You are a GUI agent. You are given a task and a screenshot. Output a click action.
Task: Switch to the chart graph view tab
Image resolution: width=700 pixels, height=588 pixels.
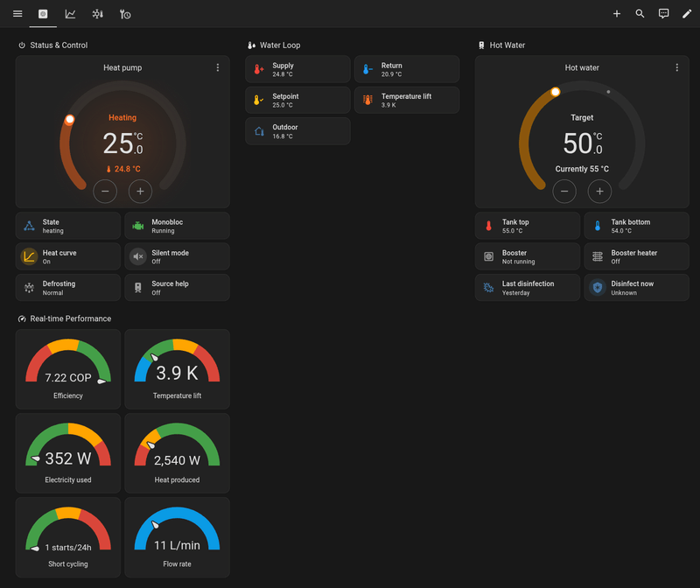point(70,14)
